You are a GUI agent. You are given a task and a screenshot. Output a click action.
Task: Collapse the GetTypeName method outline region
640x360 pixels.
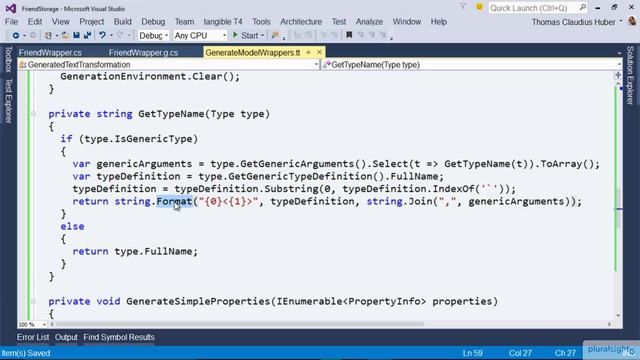point(33,114)
